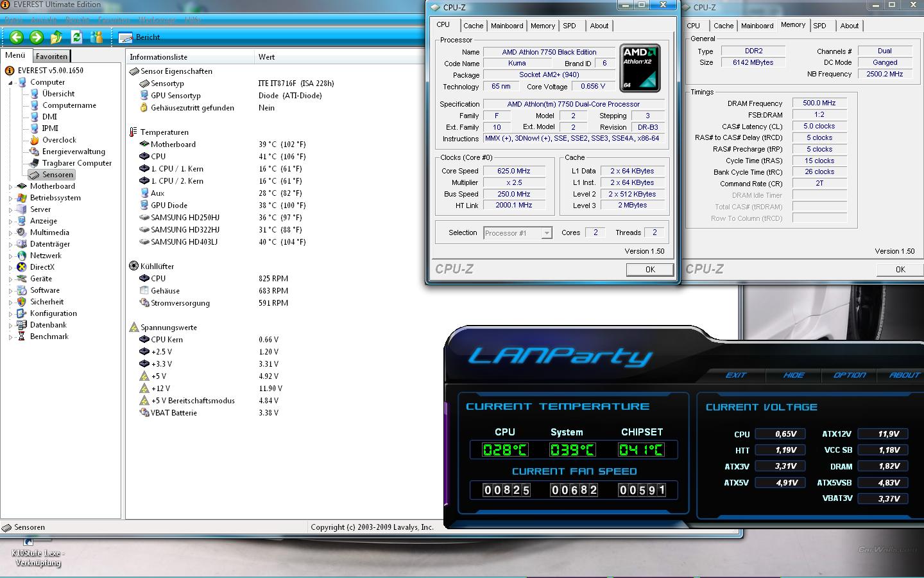Open the About tab in first CPU-Z window
Viewport: 924px width, 578px height.
pos(599,26)
